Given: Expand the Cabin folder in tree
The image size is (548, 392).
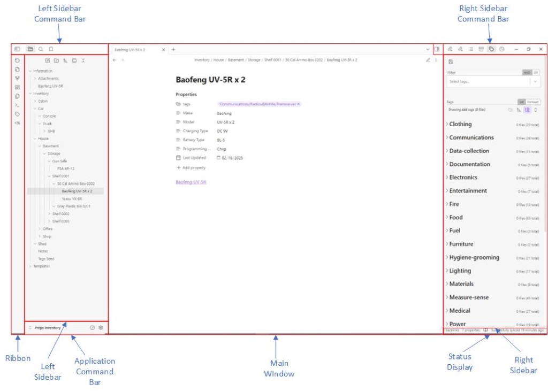Looking at the screenshot, I should (x=35, y=101).
